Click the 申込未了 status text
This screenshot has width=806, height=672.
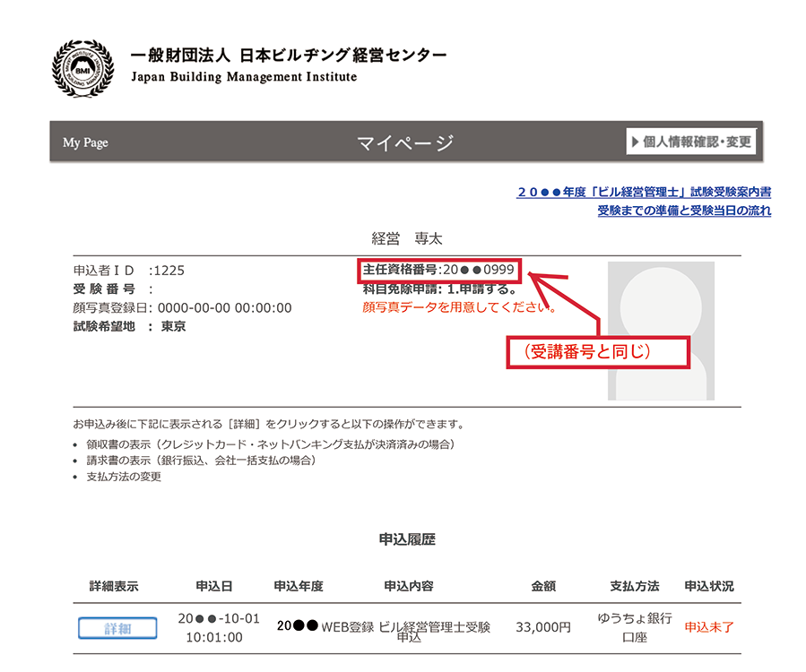tap(708, 627)
